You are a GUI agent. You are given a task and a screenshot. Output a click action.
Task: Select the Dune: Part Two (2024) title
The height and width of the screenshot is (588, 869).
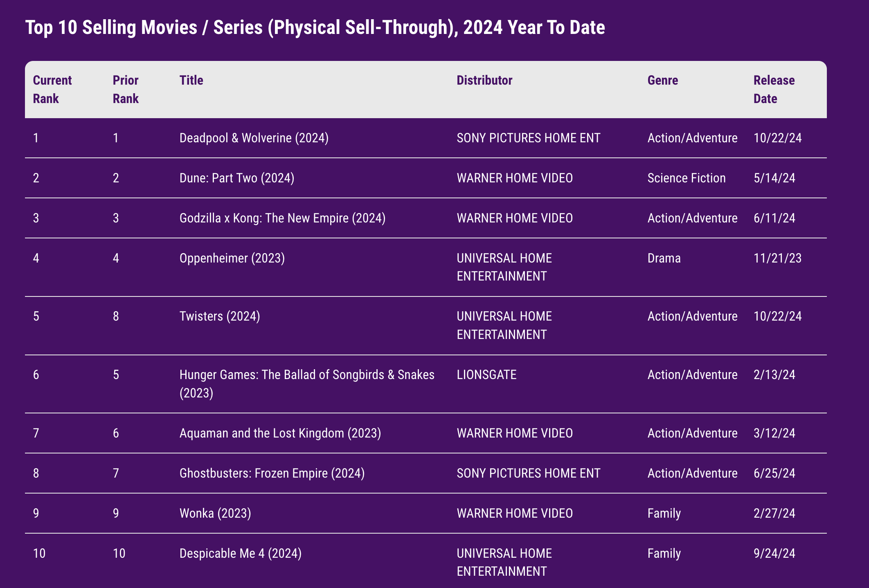click(x=237, y=178)
